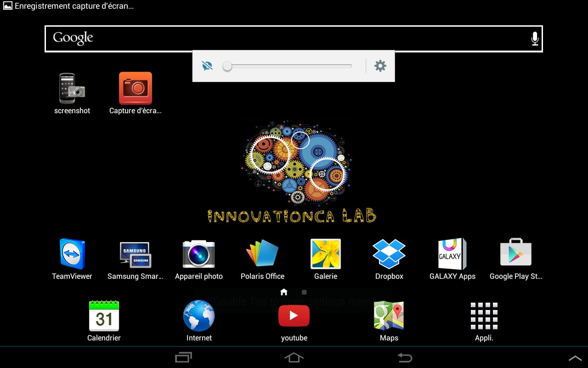588x368 pixels.
Task: Tap the recent apps navigation button
Action: point(183,357)
